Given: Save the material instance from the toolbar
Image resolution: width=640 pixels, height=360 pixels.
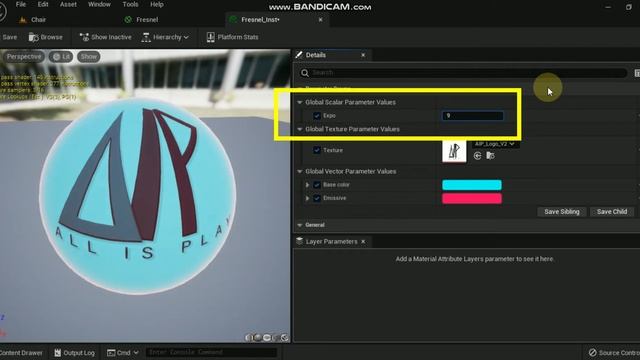Looking at the screenshot, I should point(9,37).
